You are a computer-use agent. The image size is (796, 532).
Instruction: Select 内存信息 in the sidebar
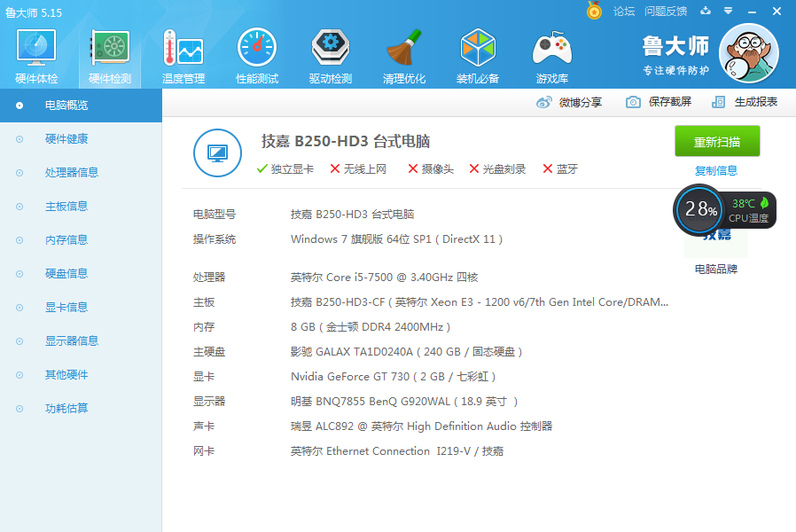click(x=81, y=240)
